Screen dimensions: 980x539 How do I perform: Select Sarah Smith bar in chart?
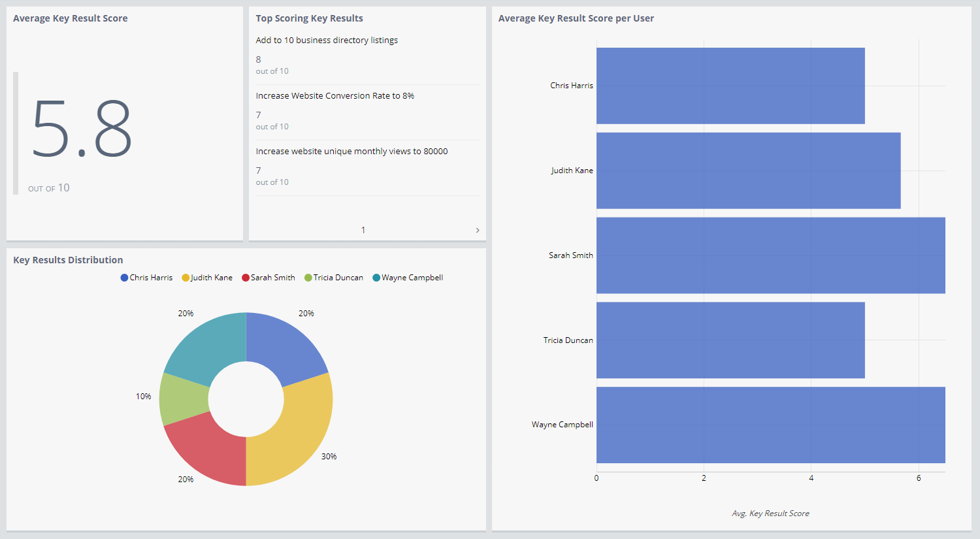coord(770,255)
